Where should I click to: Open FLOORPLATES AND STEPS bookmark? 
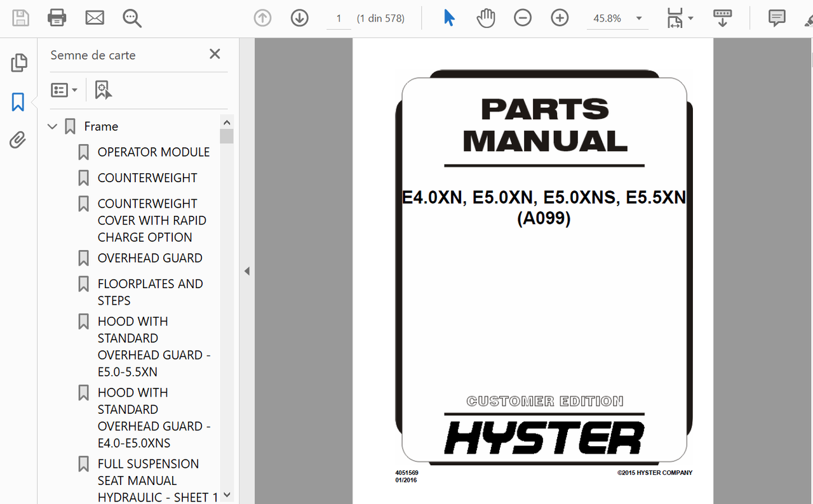click(x=151, y=292)
